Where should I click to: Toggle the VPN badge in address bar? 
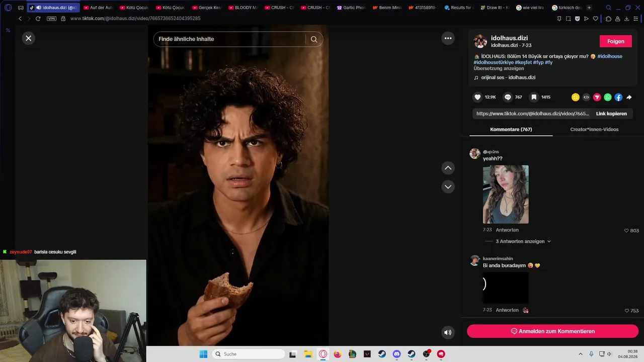pyautogui.click(x=51, y=19)
